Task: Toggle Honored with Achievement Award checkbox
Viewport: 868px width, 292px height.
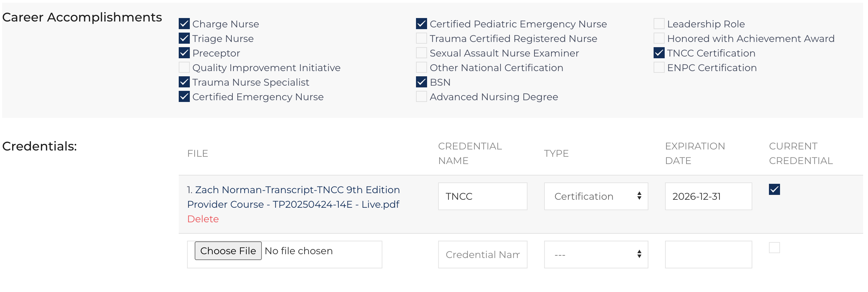Action: [x=659, y=38]
